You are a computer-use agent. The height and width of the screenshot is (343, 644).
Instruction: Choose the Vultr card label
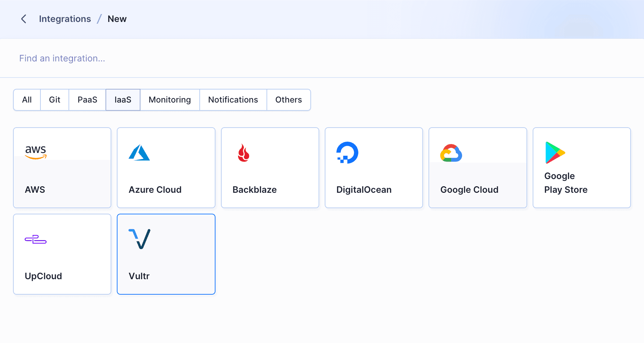[139, 276]
